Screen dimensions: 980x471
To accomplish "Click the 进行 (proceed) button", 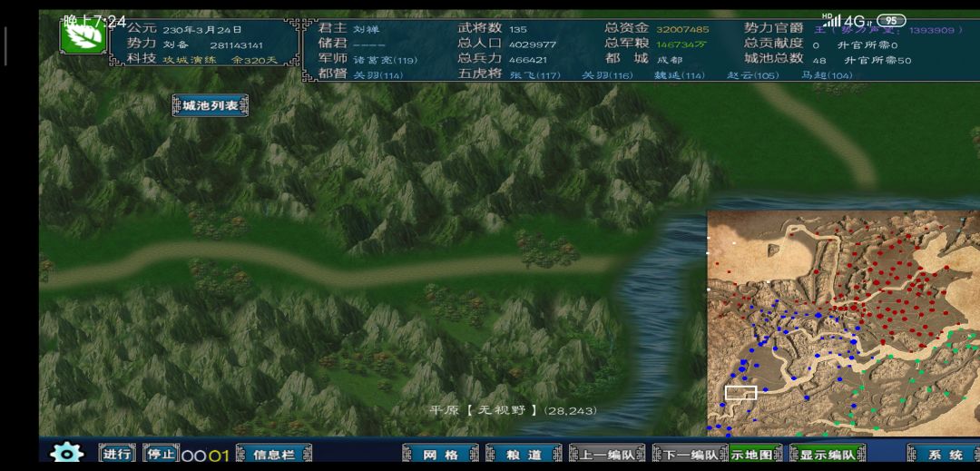I will tap(117, 454).
